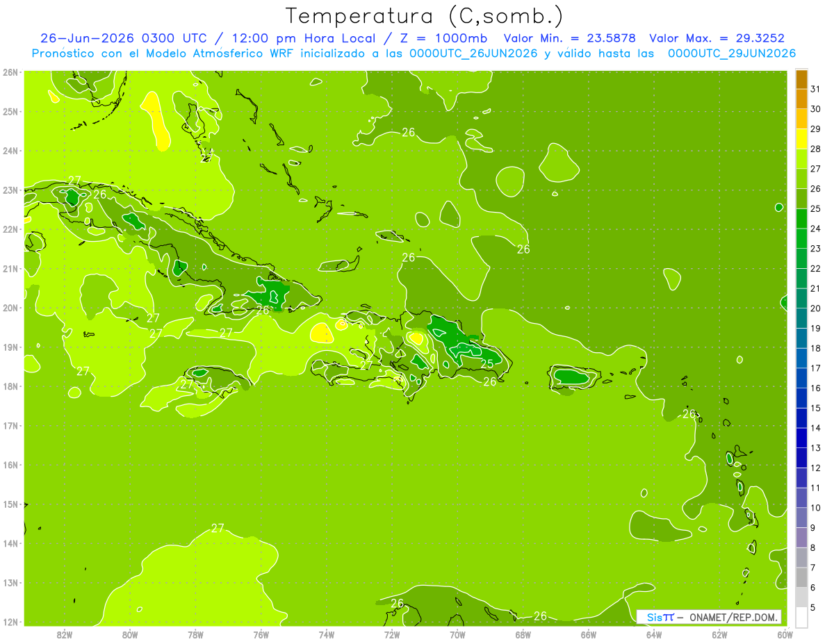Click "0000UTC_26JUN2026" initialization time text

pos(473,53)
